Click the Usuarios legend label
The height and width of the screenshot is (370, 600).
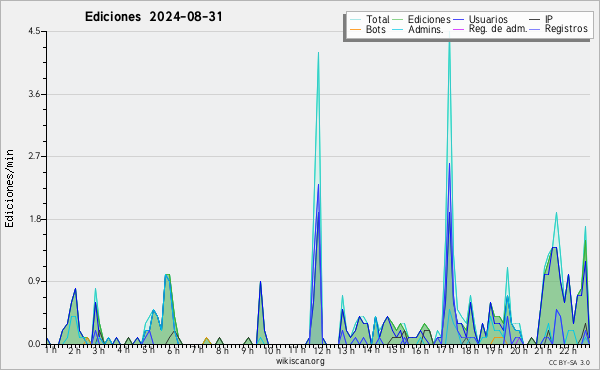coord(488,19)
